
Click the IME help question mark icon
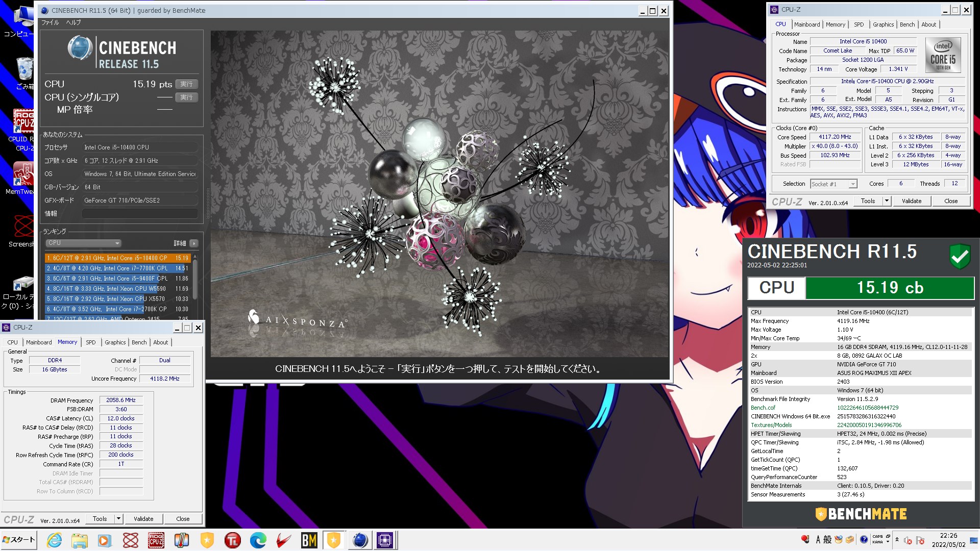coord(864,539)
